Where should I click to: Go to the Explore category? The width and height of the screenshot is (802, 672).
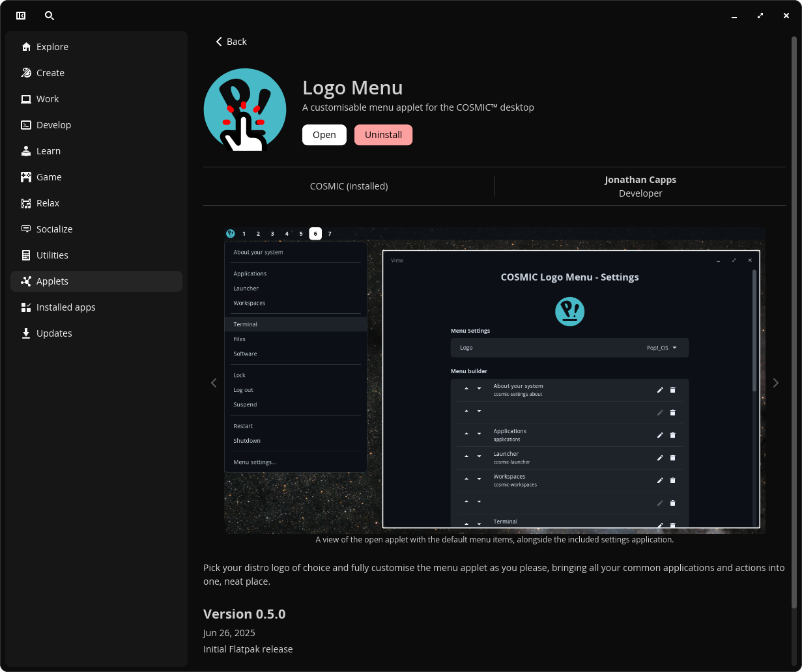click(x=96, y=47)
